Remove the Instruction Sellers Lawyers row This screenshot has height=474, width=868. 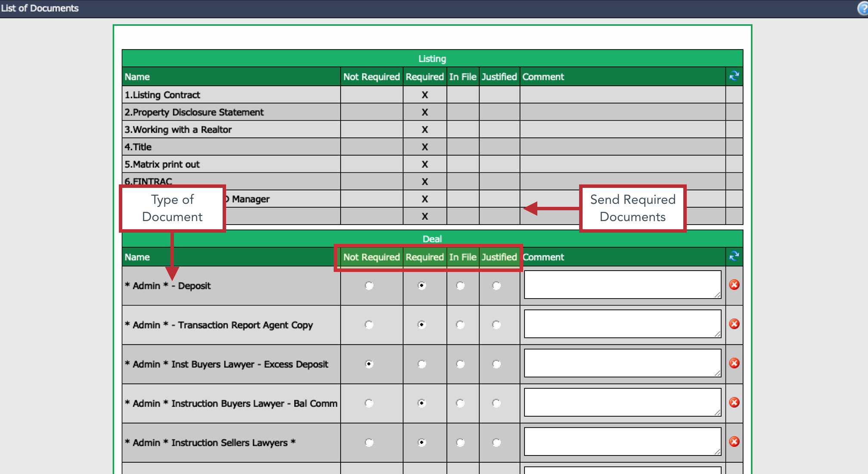coord(734,441)
